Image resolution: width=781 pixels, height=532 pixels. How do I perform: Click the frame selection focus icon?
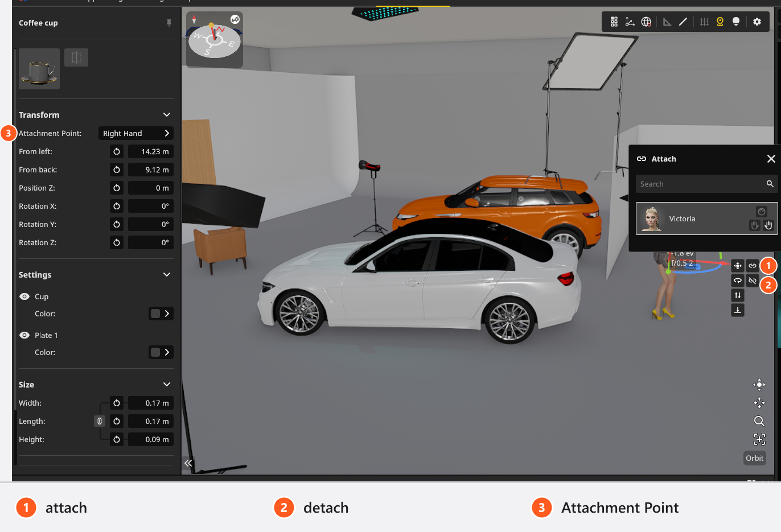759,439
